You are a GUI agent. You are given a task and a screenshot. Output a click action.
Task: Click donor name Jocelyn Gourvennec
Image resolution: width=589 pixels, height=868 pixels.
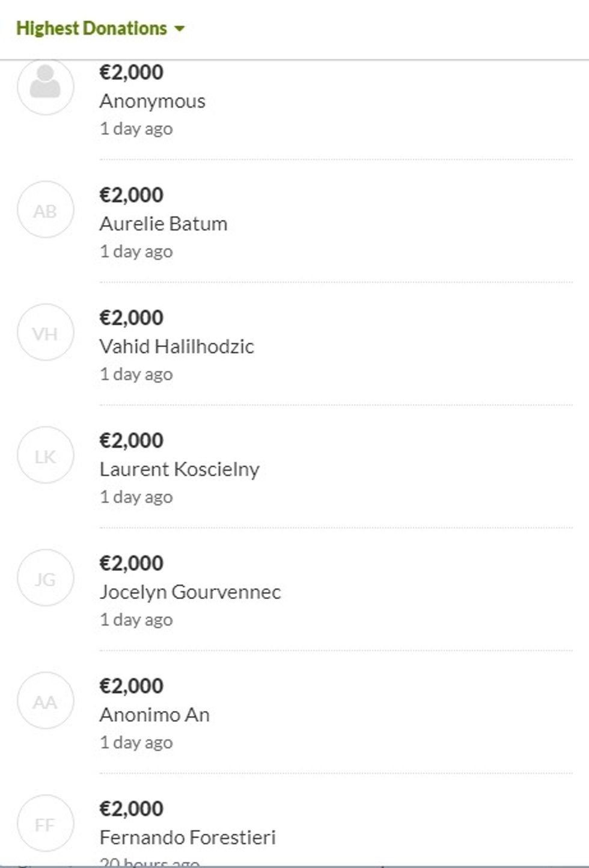[190, 592]
